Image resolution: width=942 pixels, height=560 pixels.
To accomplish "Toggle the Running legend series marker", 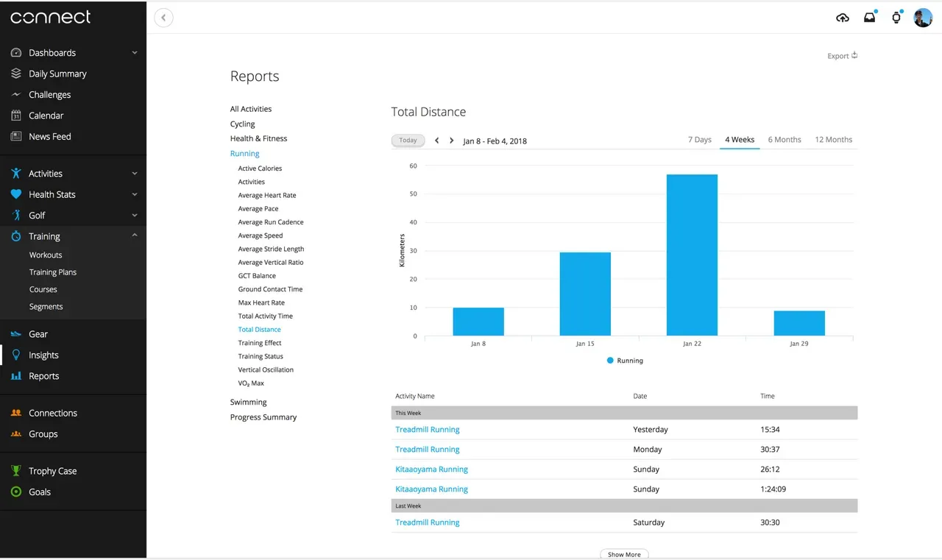I will click(x=610, y=361).
